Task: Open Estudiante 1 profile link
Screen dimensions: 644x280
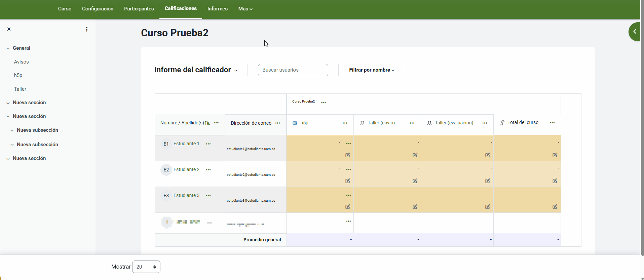Action: click(x=186, y=144)
